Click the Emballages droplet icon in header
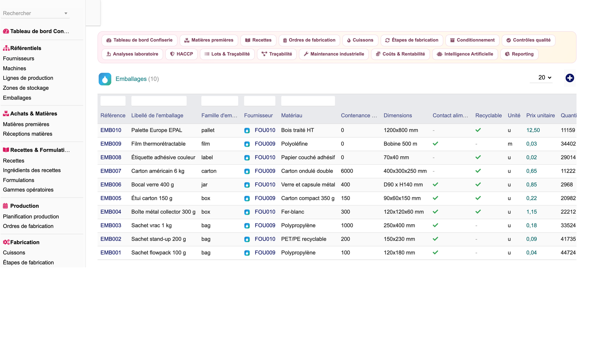This screenshot has height=364, width=589. (105, 79)
